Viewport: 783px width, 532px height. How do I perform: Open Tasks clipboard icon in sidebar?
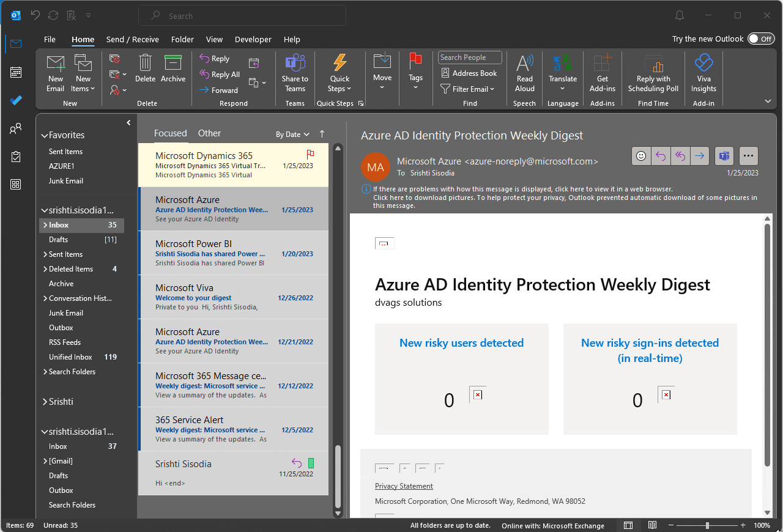click(x=16, y=157)
